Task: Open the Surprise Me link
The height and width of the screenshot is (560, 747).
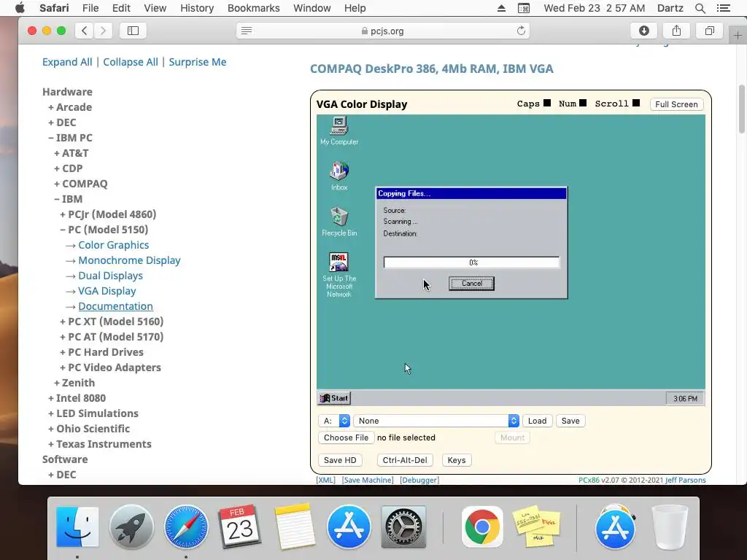Action: point(197,62)
